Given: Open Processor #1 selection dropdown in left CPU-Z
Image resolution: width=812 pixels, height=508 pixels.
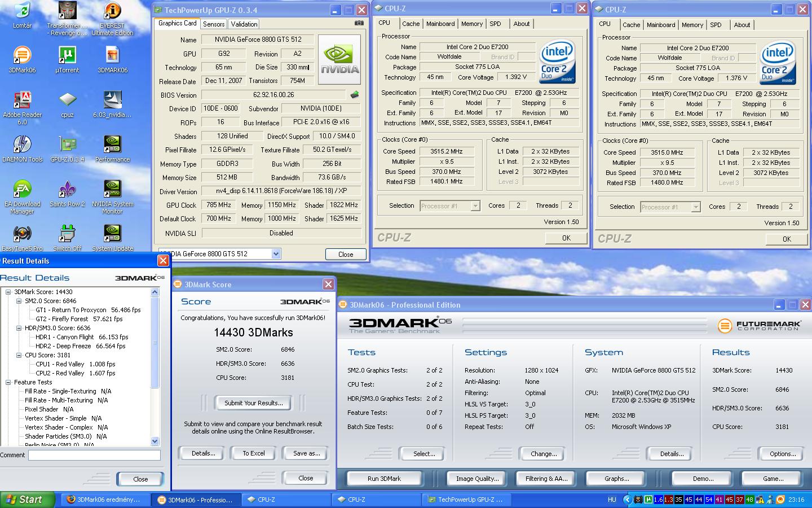Looking at the screenshot, I should (475, 206).
